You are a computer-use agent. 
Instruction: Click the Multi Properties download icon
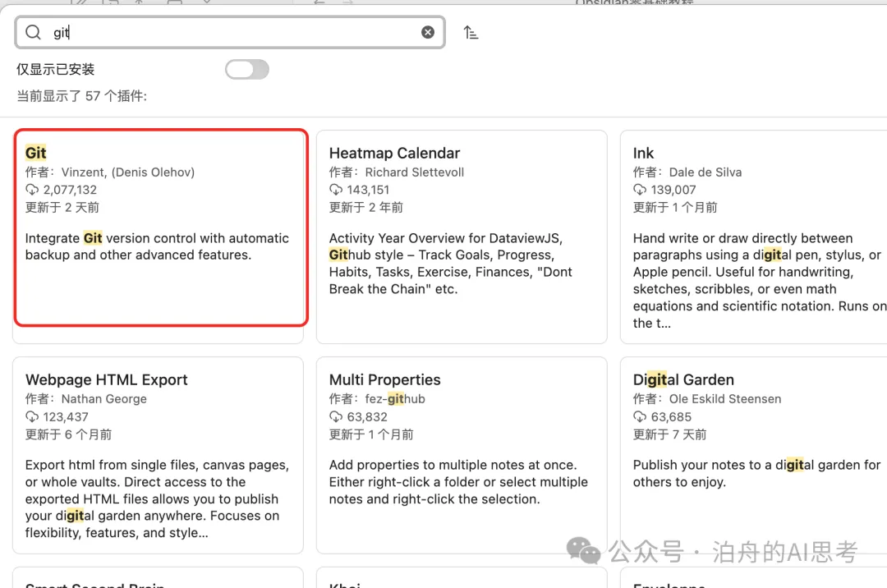tap(336, 417)
